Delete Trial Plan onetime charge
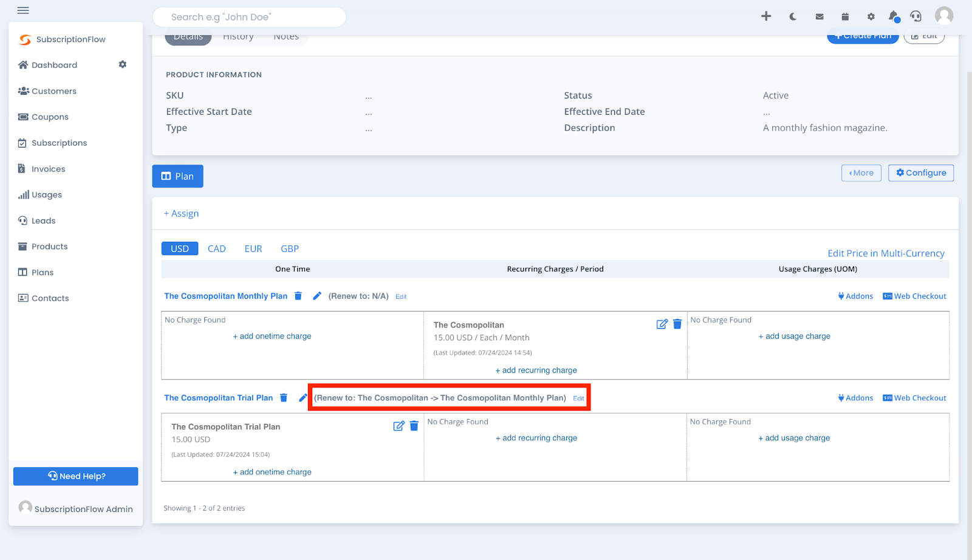Screen dimensions: 972x560 coord(414,426)
